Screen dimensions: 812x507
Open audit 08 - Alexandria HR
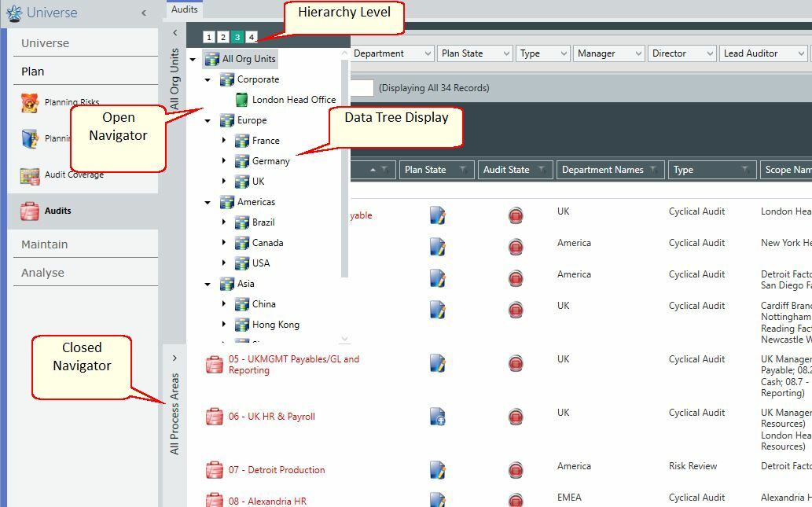coord(267,501)
